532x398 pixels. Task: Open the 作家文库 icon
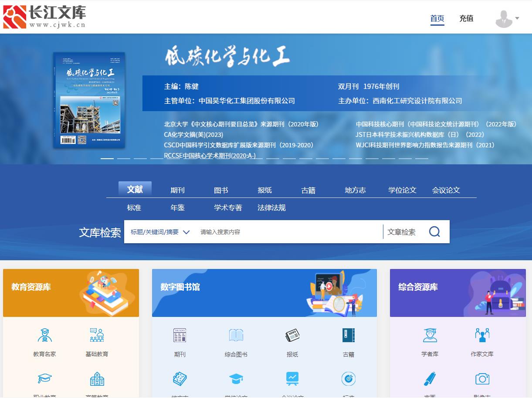click(482, 335)
